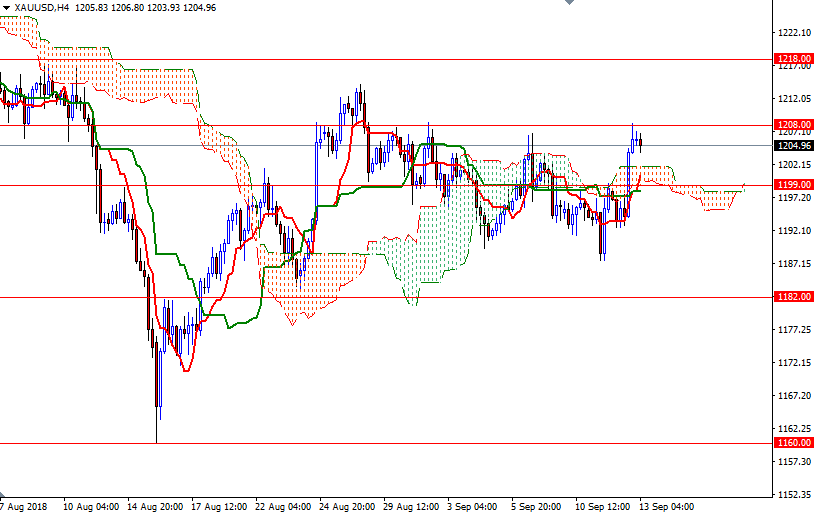Click the black triangle beside XAUUSD,H4
The image size is (814, 514).
coord(6,7)
